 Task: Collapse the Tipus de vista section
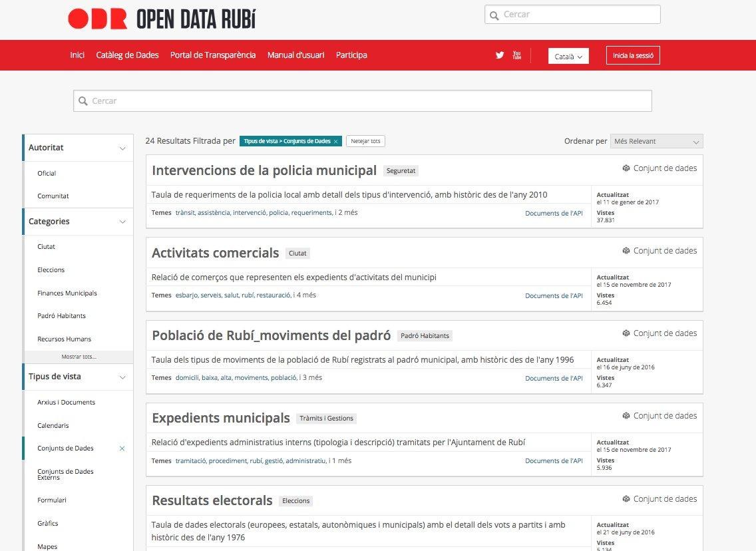[122, 377]
